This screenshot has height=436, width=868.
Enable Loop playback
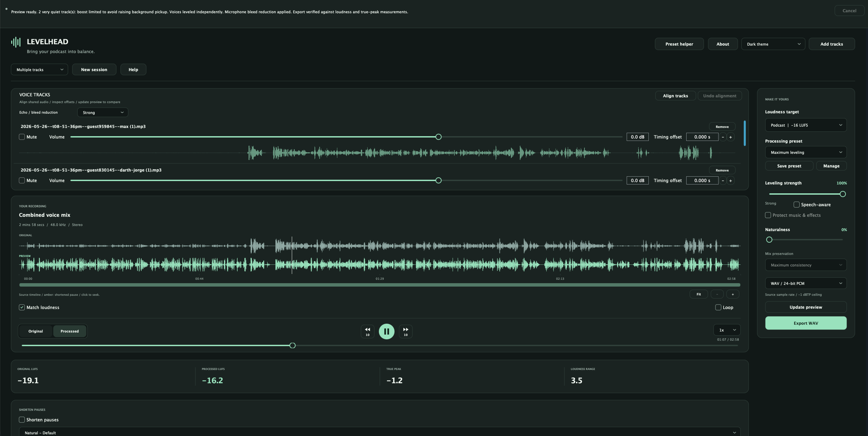[718, 307]
